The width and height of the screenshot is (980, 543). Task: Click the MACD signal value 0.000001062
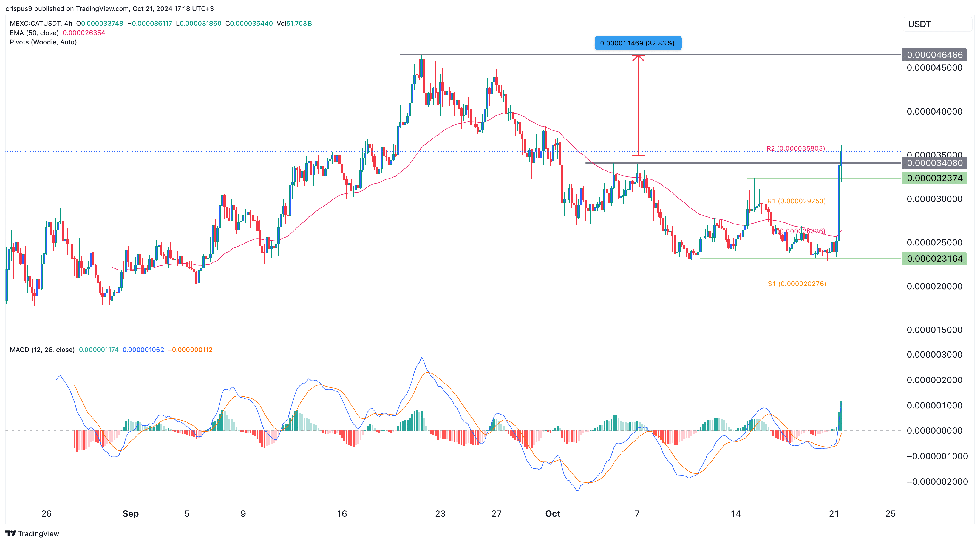(143, 350)
